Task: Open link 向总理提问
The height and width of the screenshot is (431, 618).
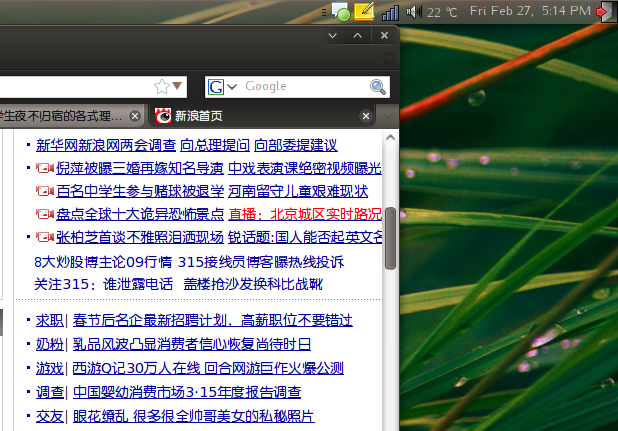Action: [215, 145]
